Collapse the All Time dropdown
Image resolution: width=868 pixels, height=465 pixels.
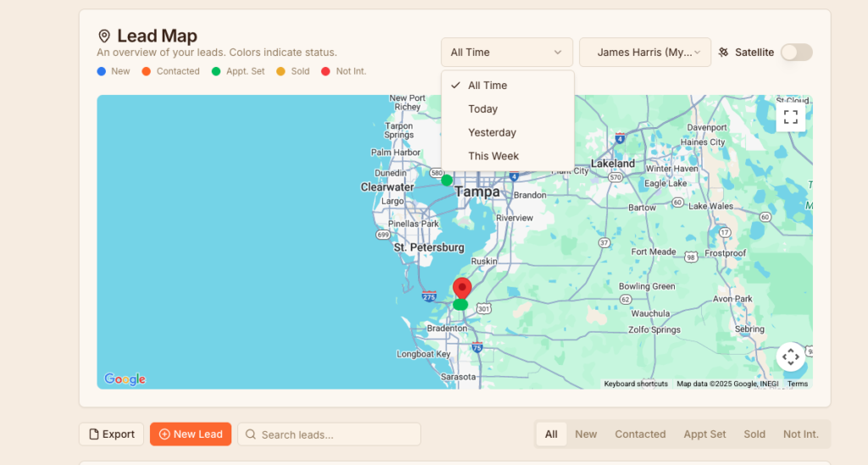[x=506, y=53]
